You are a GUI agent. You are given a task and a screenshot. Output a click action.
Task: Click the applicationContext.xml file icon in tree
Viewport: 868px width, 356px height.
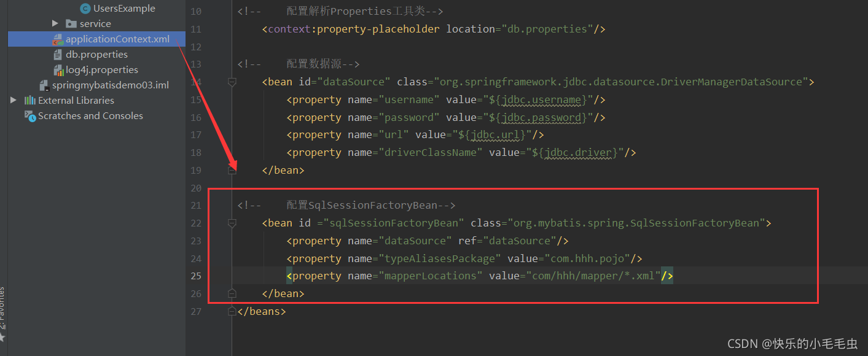click(58, 39)
